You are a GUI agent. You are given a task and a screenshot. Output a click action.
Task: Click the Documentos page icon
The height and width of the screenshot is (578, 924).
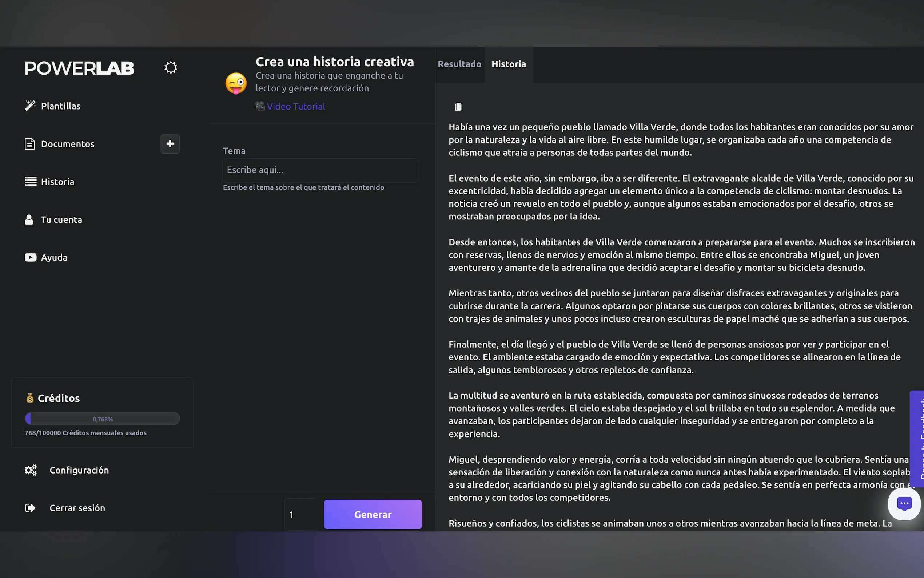30,144
